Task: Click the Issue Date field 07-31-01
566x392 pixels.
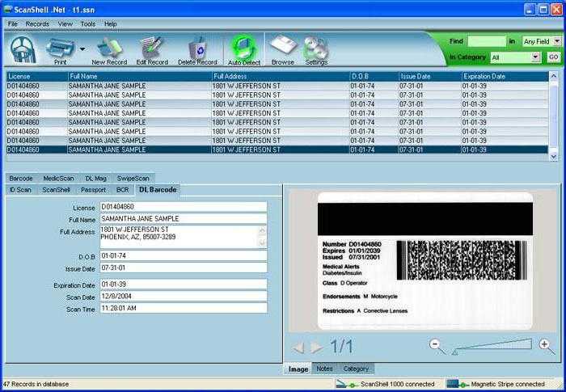Action: pyautogui.click(x=184, y=268)
